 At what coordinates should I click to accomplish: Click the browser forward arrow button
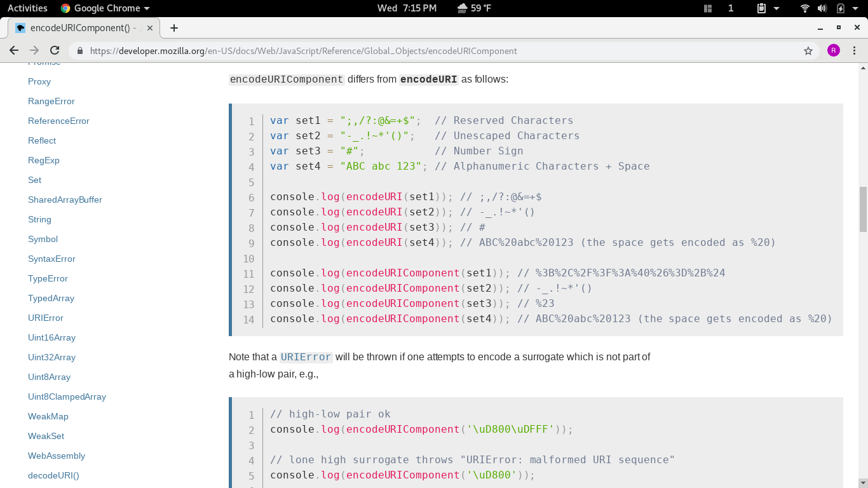coord(34,51)
